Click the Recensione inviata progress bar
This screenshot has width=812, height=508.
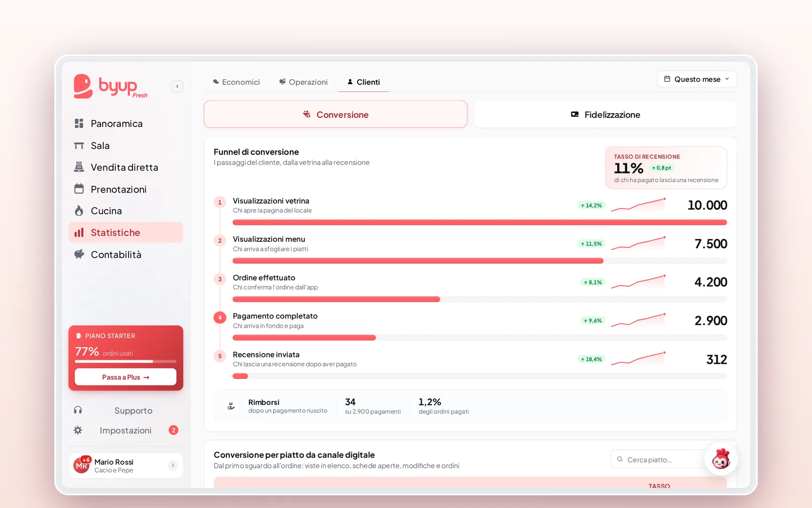coord(480,376)
